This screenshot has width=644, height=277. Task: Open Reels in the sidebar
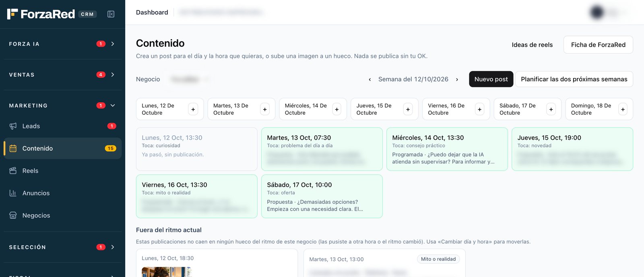tap(62, 171)
